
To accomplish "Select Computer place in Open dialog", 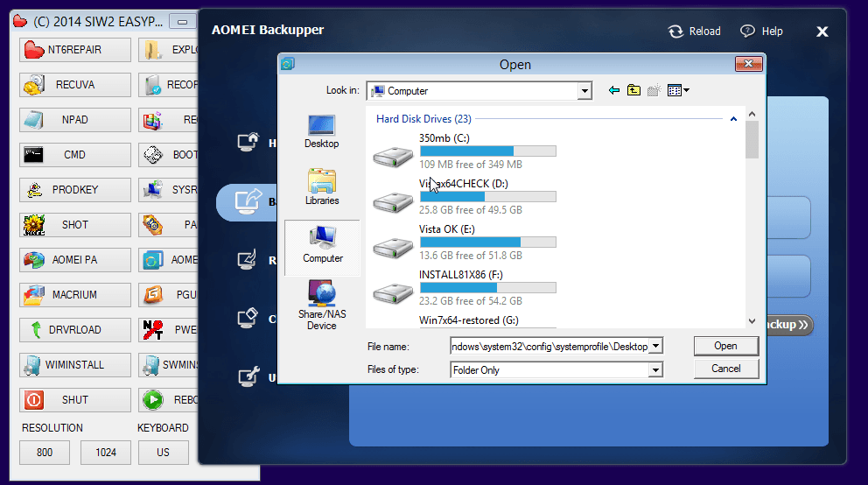I will click(322, 248).
